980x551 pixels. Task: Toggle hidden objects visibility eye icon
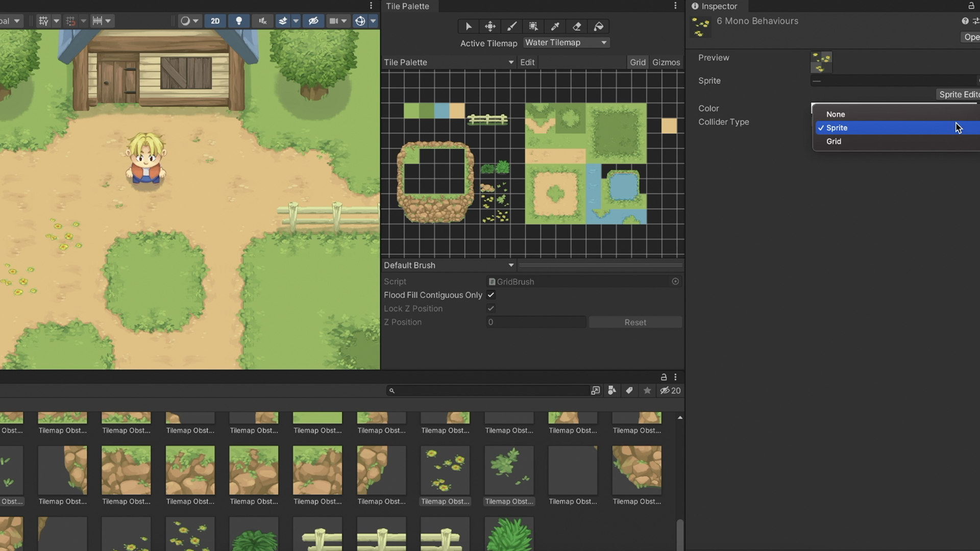click(313, 21)
